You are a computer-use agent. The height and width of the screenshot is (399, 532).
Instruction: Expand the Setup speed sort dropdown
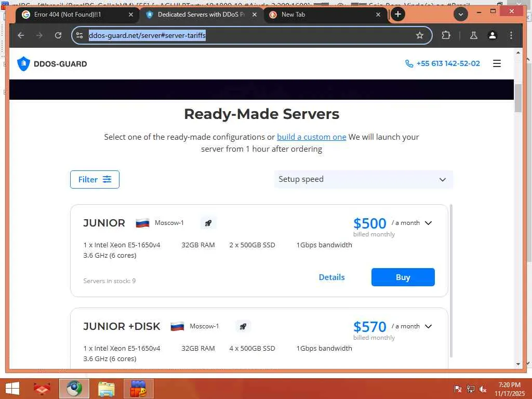pos(363,179)
